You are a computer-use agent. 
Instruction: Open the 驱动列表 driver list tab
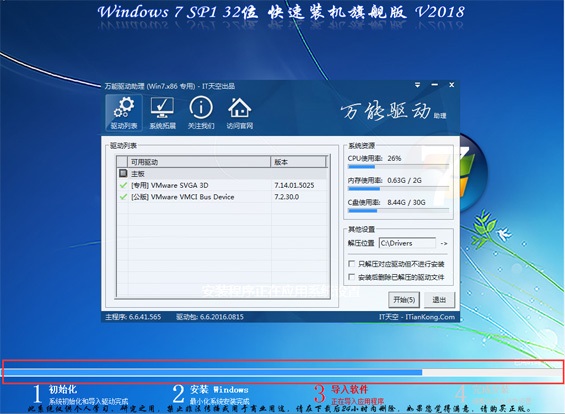[124, 113]
